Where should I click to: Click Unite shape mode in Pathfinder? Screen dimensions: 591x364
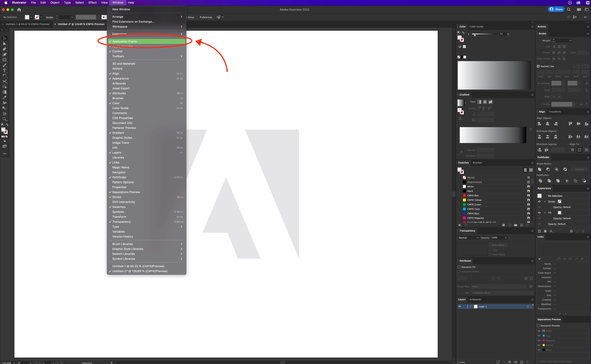point(540,169)
